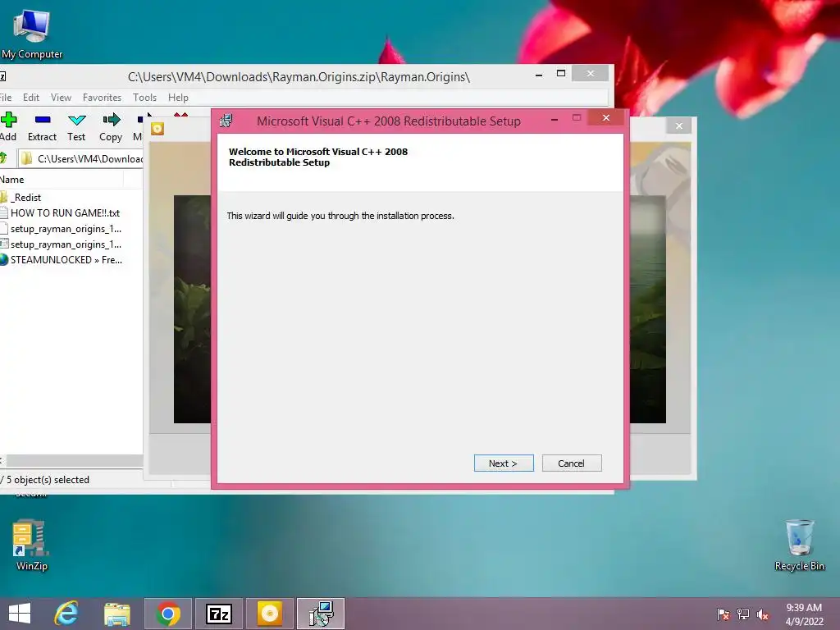Switch to 7-Zip in taskbar

(x=218, y=614)
